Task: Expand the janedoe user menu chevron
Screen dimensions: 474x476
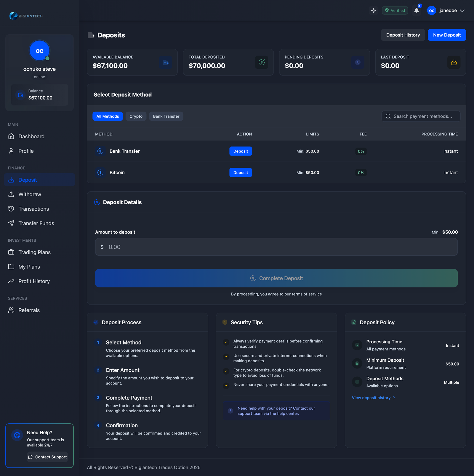Action: [462, 11]
